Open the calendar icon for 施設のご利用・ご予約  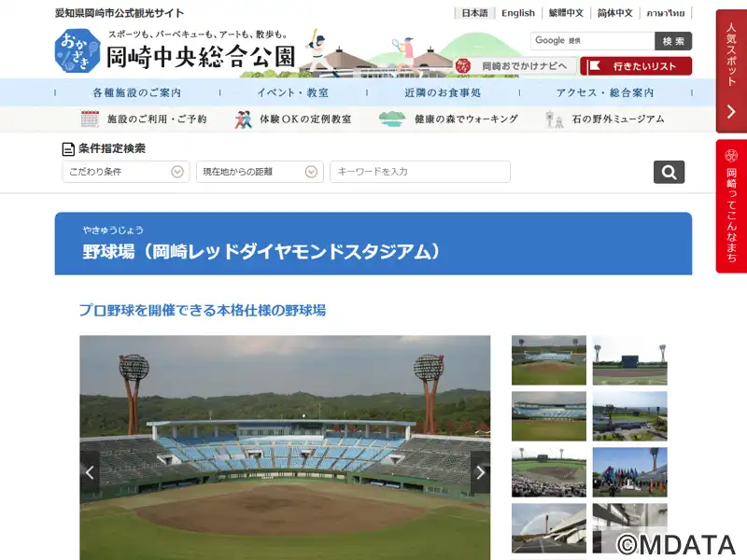90,119
